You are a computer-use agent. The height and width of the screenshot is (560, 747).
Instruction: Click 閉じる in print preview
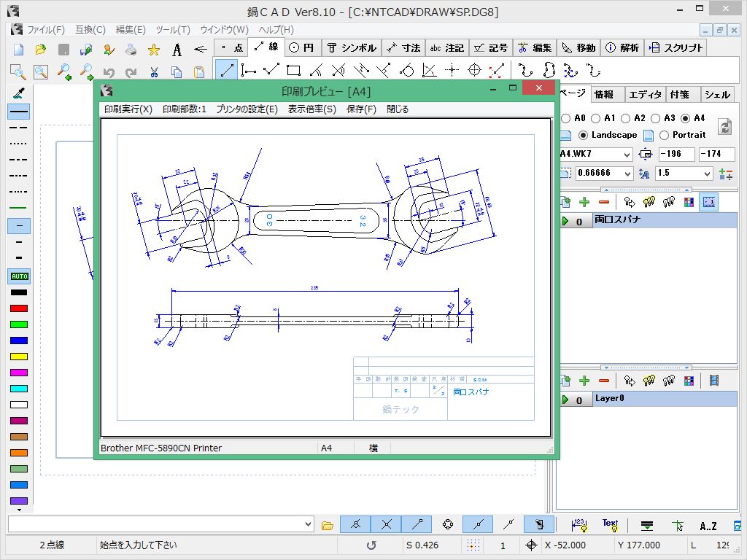(398, 109)
